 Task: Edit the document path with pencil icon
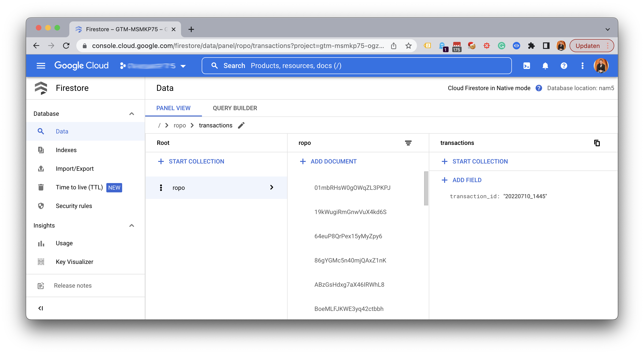pyautogui.click(x=241, y=125)
